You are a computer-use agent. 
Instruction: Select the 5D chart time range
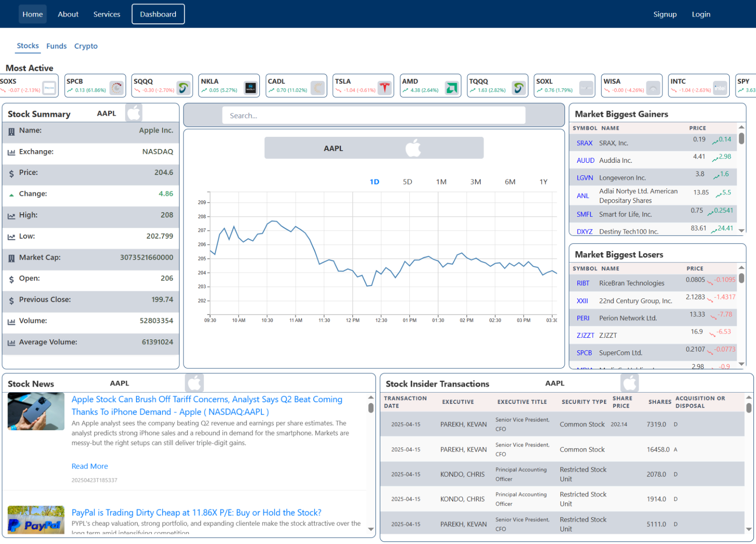(x=407, y=182)
